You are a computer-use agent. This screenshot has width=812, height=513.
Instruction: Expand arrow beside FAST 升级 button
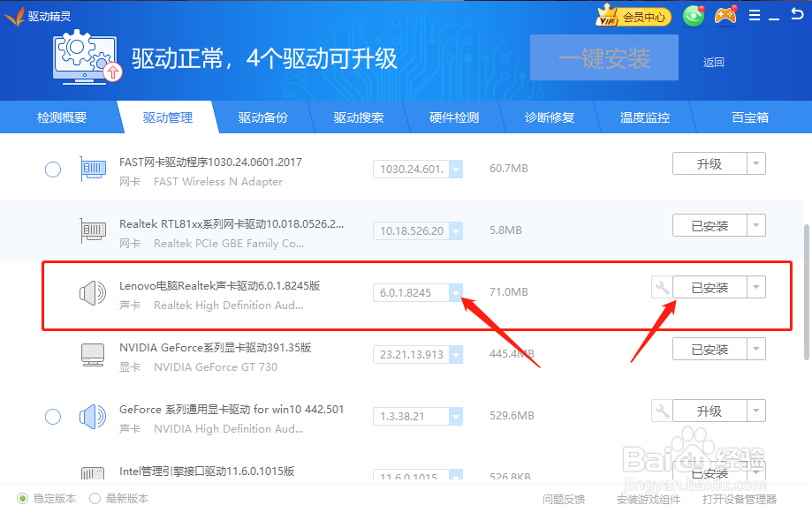(756, 163)
